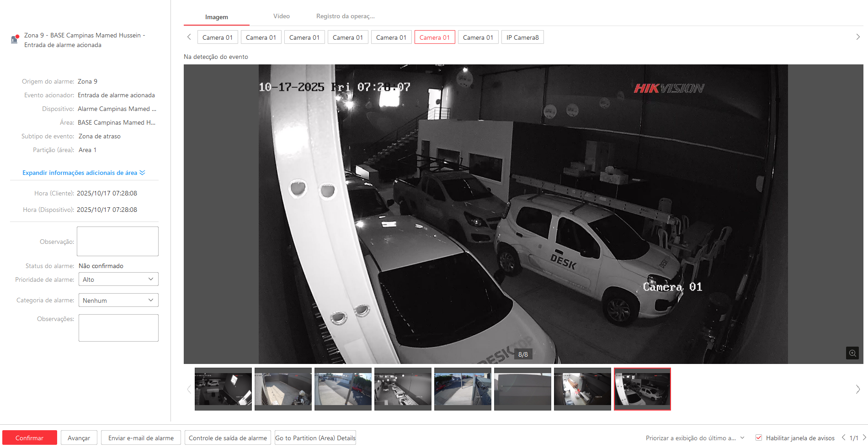Open Prioridade de alarme dropdown

tap(118, 279)
